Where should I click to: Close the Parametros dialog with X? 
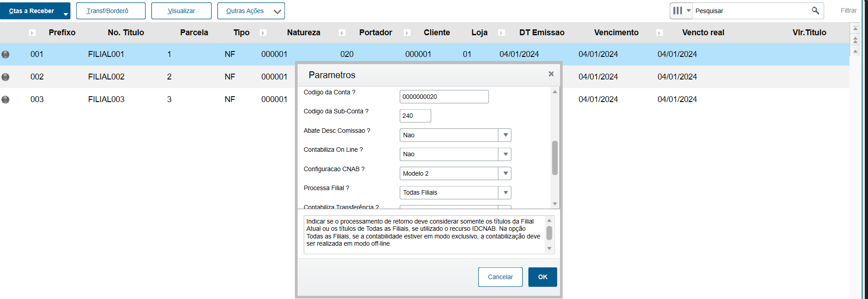pos(551,74)
